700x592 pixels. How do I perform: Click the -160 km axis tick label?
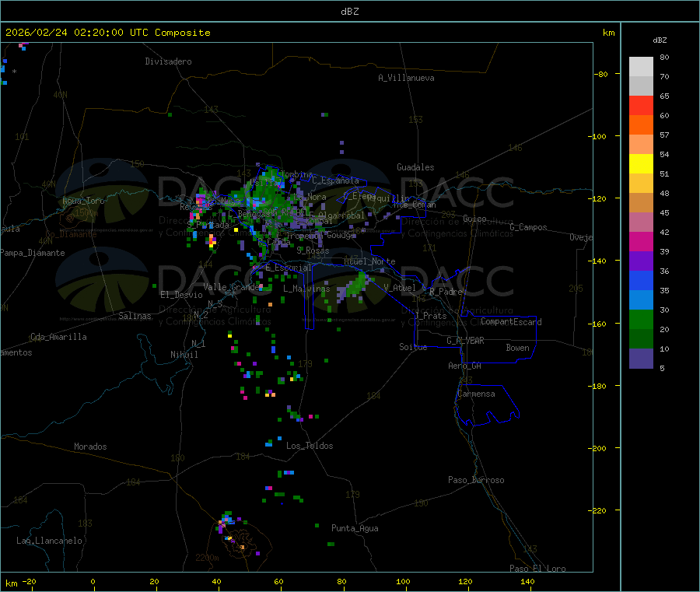(598, 324)
